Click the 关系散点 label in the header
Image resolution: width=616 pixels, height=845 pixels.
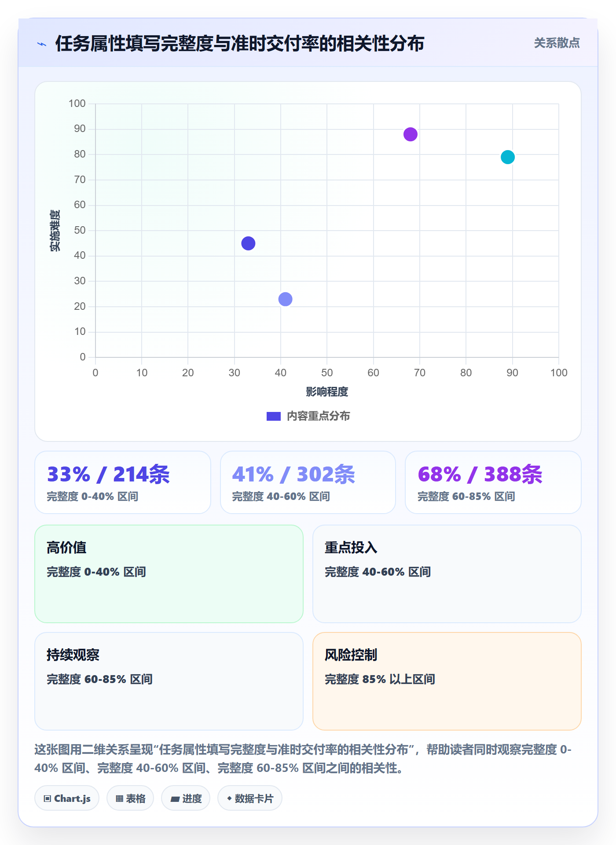click(557, 43)
